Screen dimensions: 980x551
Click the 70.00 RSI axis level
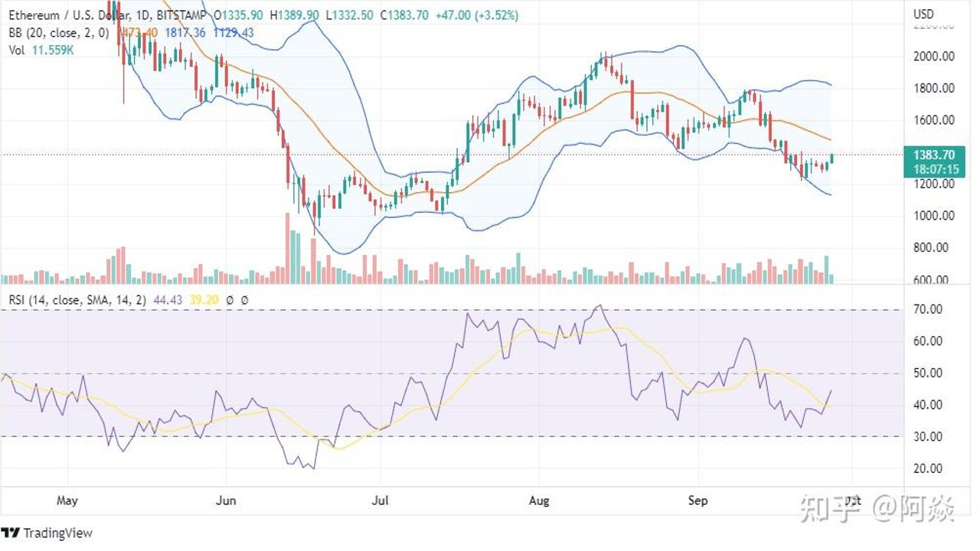click(x=929, y=309)
